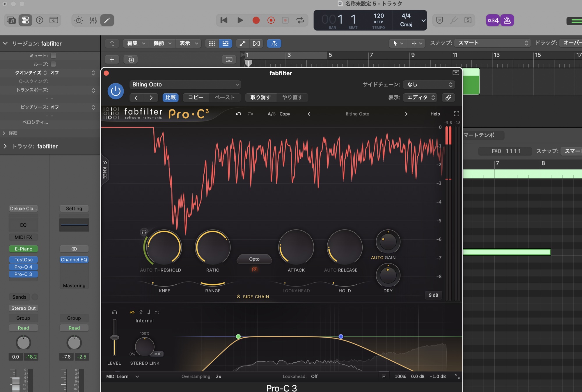Open Smart Controls dial icon
This screenshot has height=392, width=582.
[x=79, y=20]
